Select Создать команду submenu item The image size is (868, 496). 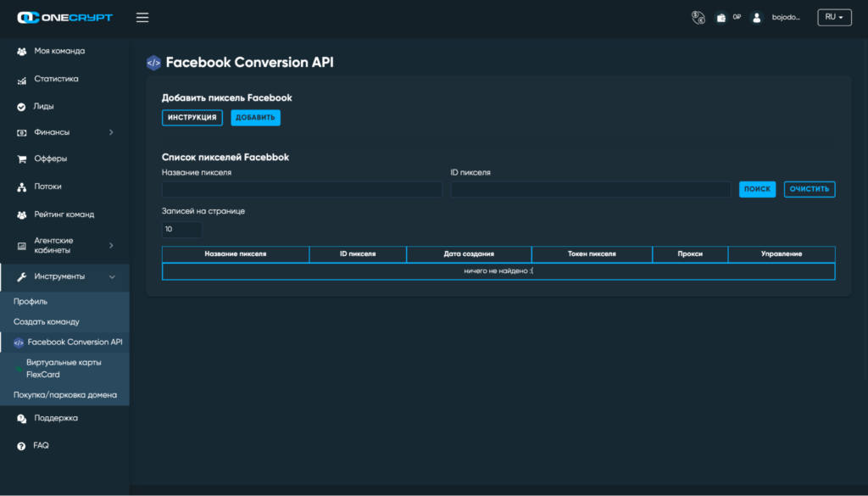pyautogui.click(x=47, y=322)
